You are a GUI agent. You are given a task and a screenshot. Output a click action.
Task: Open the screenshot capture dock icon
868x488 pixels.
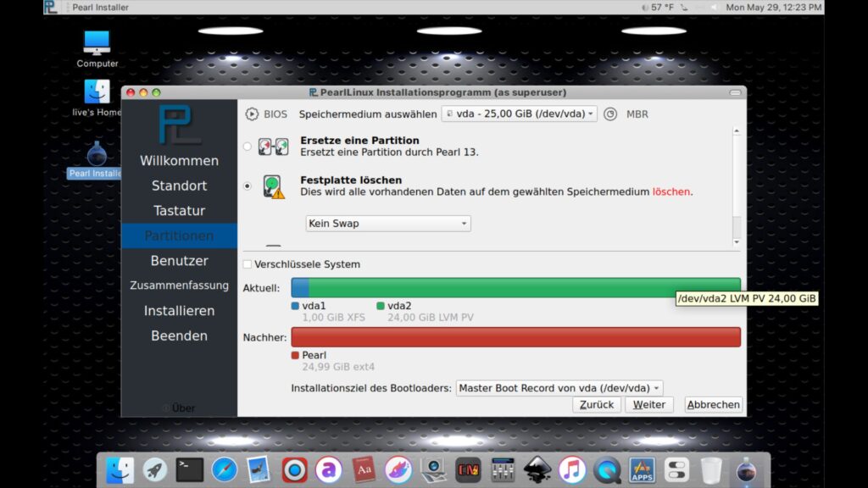pyautogui.click(x=433, y=469)
